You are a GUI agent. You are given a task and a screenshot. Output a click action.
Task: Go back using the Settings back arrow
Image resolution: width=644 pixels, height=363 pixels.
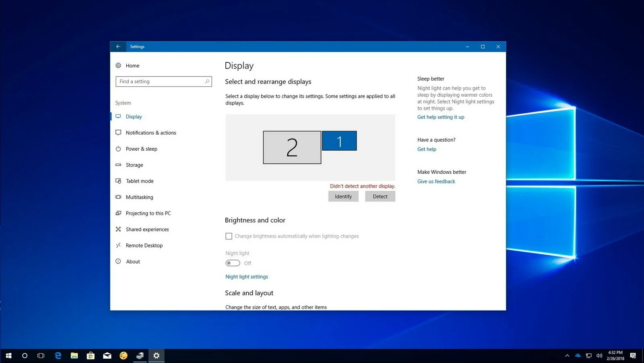point(118,47)
